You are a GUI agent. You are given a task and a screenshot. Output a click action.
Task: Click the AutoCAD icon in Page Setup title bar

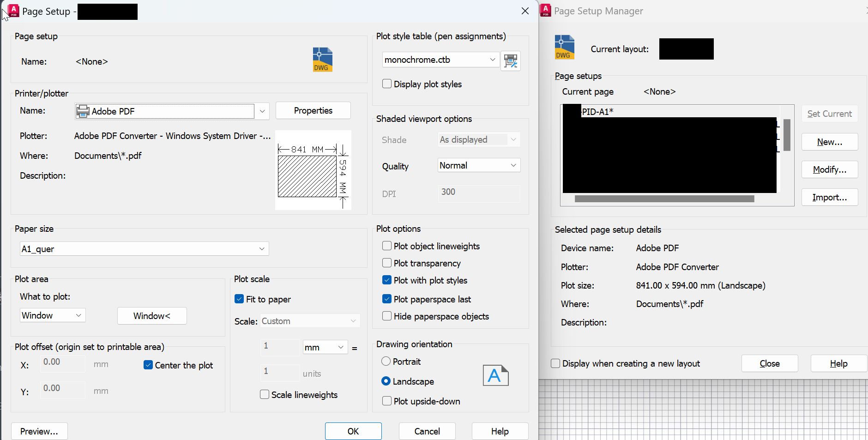[13, 11]
